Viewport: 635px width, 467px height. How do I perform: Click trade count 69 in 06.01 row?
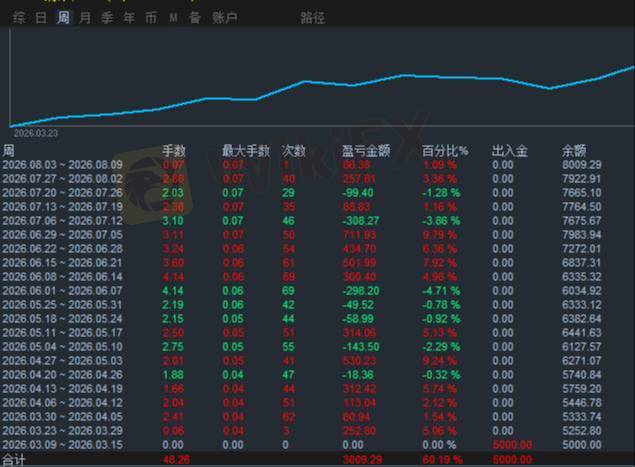(x=288, y=291)
